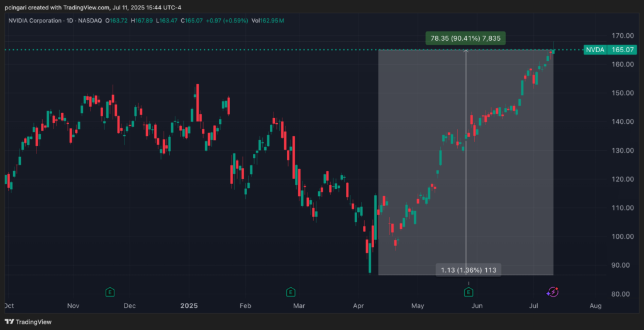Image resolution: width=644 pixels, height=330 pixels.
Task: Click the Nov label on time axis
Action: point(73,306)
